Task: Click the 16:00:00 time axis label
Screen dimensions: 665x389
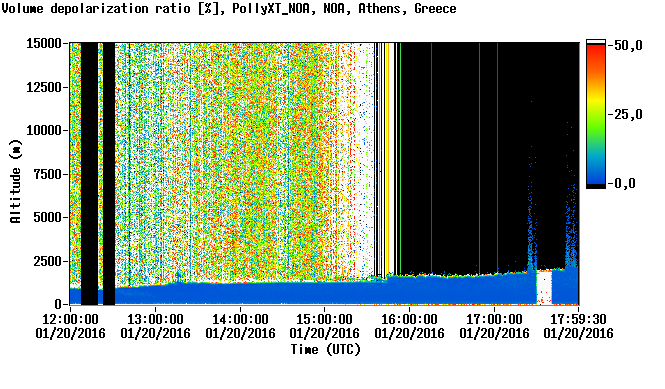Action: coord(409,319)
